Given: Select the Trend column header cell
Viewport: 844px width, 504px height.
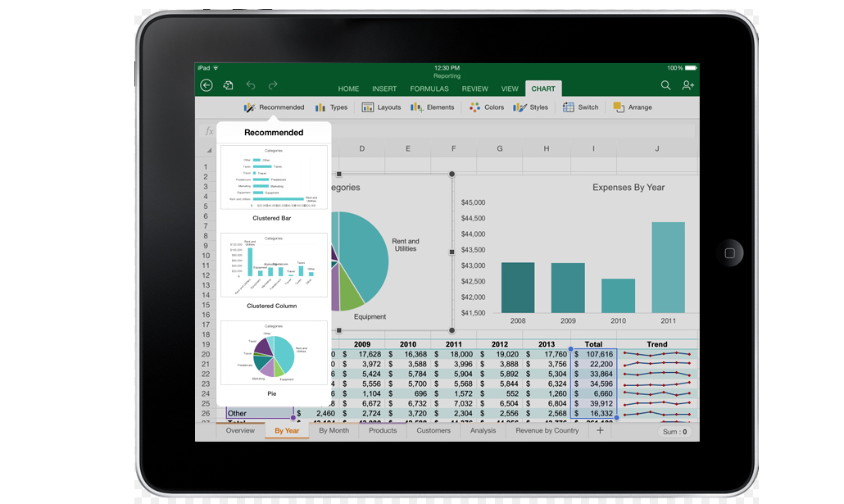Looking at the screenshot, I should coord(656,344).
